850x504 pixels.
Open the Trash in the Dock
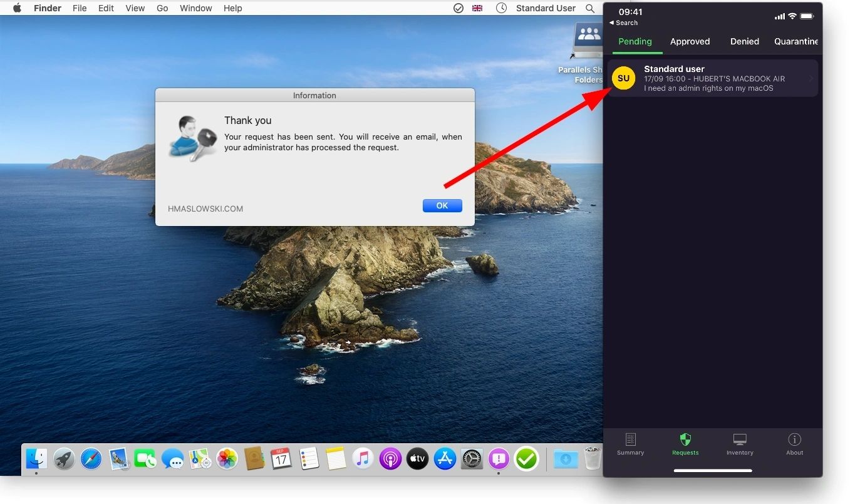pos(592,459)
